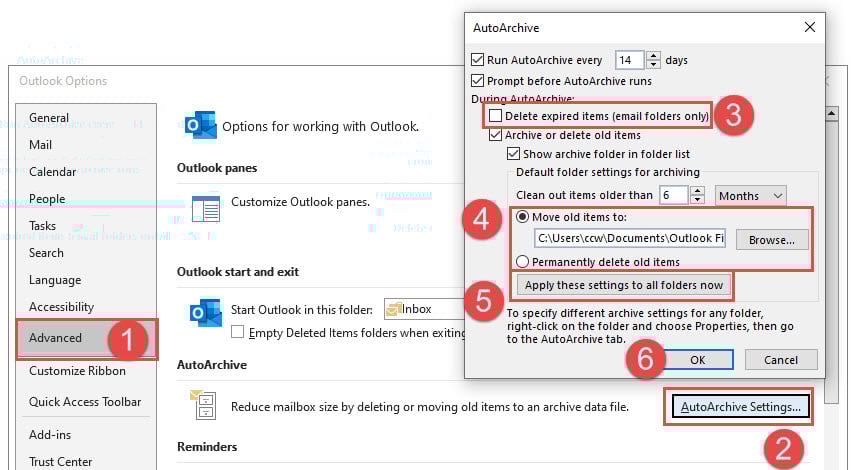
Task: Click the clean out items age field
Action: pos(674,195)
